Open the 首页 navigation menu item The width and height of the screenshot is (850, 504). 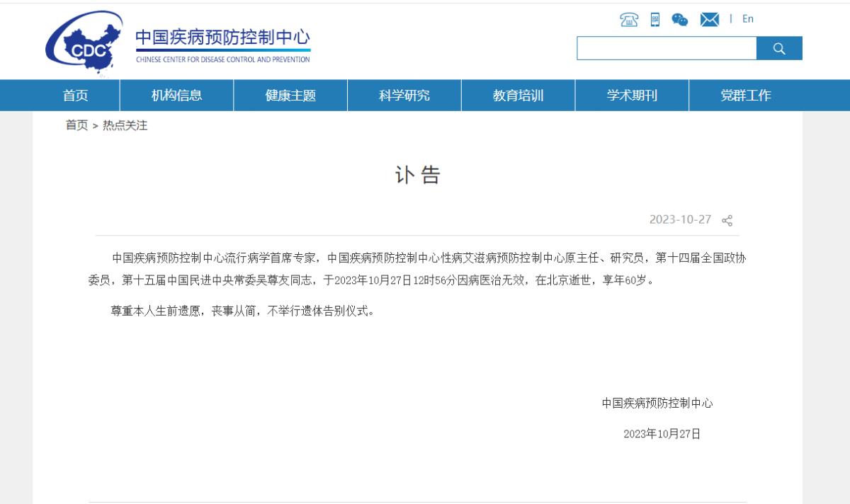(x=76, y=96)
